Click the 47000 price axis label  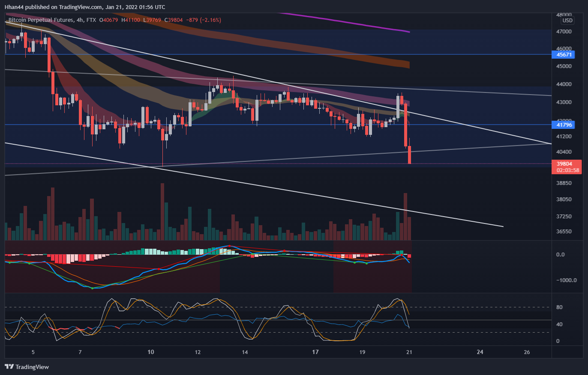coord(563,32)
